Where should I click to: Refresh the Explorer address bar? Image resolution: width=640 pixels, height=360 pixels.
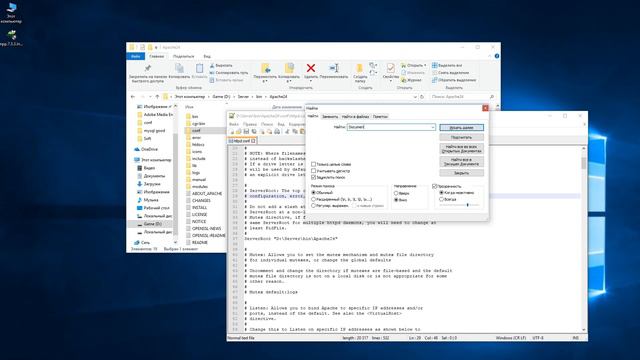422,97
